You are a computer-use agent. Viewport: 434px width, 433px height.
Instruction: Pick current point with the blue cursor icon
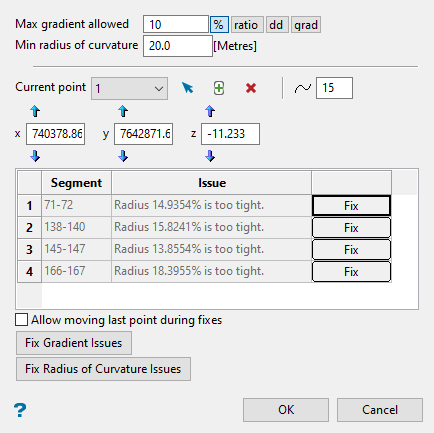188,88
